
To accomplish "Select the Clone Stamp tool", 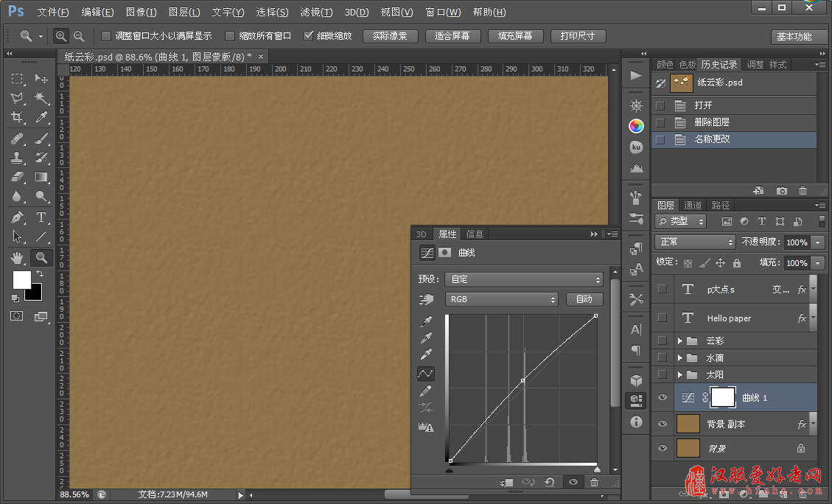I will click(x=17, y=158).
